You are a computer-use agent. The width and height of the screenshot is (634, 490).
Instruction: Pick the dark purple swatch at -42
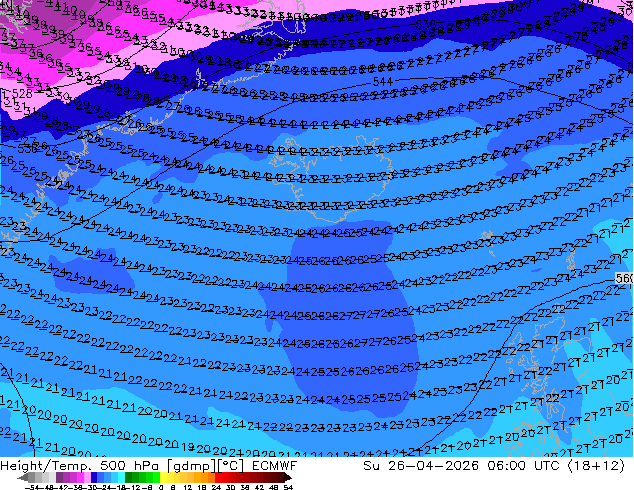pyautogui.click(x=59, y=478)
